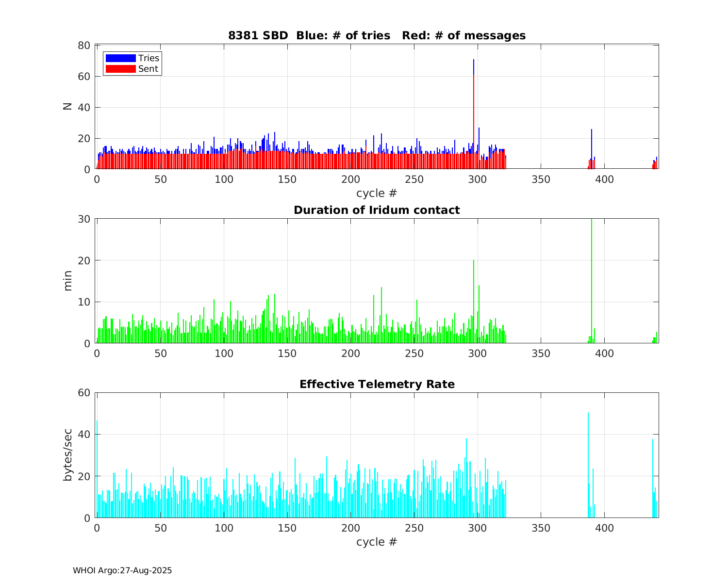Click the "cycle #" label under the top chart
The image size is (728, 582).
pyautogui.click(x=377, y=193)
